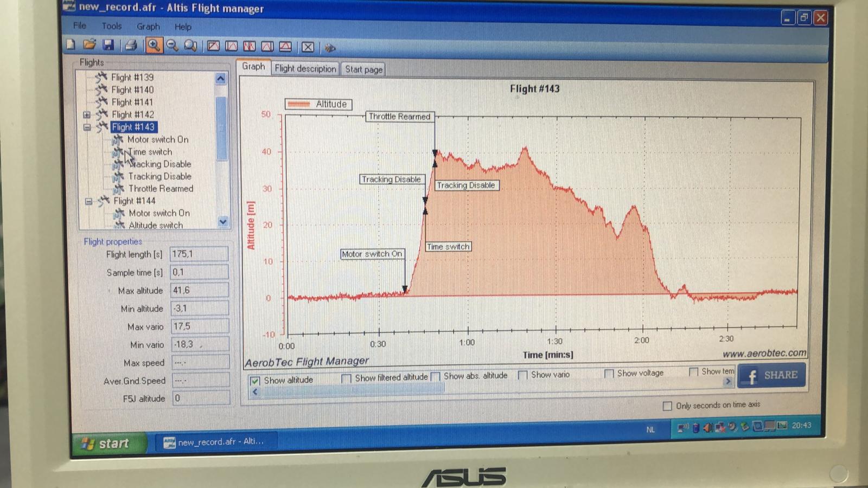Image resolution: width=868 pixels, height=488 pixels.
Task: Select Flight #144 in the flights tree
Action: [135, 201]
